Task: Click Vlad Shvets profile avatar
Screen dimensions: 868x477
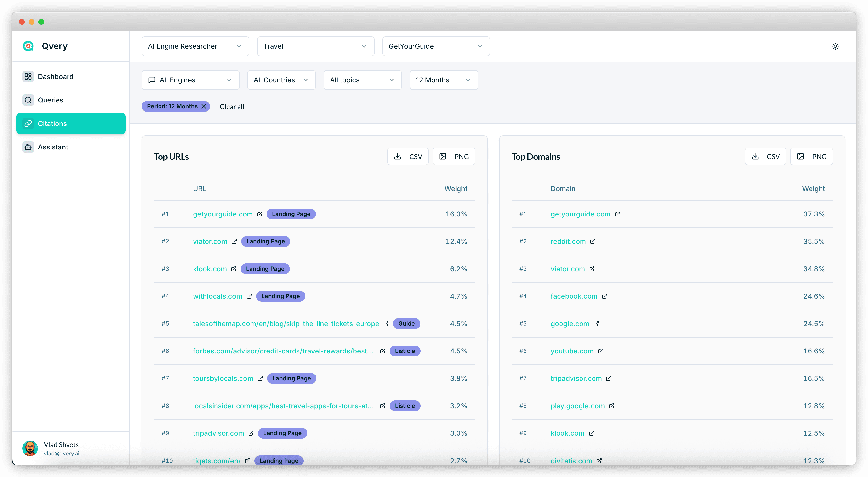Action: point(30,448)
